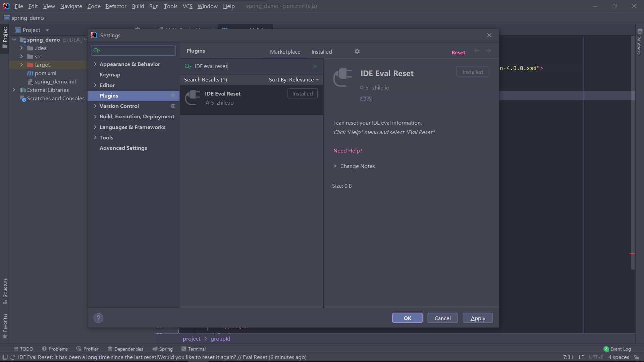Click editor vertical scrollbar on right
Screen dimensions: 644x362
(633, 153)
